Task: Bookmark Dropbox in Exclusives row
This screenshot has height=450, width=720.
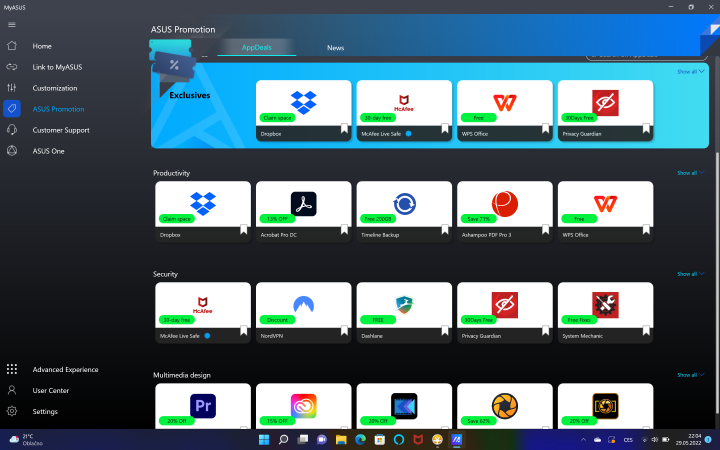Action: pyautogui.click(x=344, y=129)
